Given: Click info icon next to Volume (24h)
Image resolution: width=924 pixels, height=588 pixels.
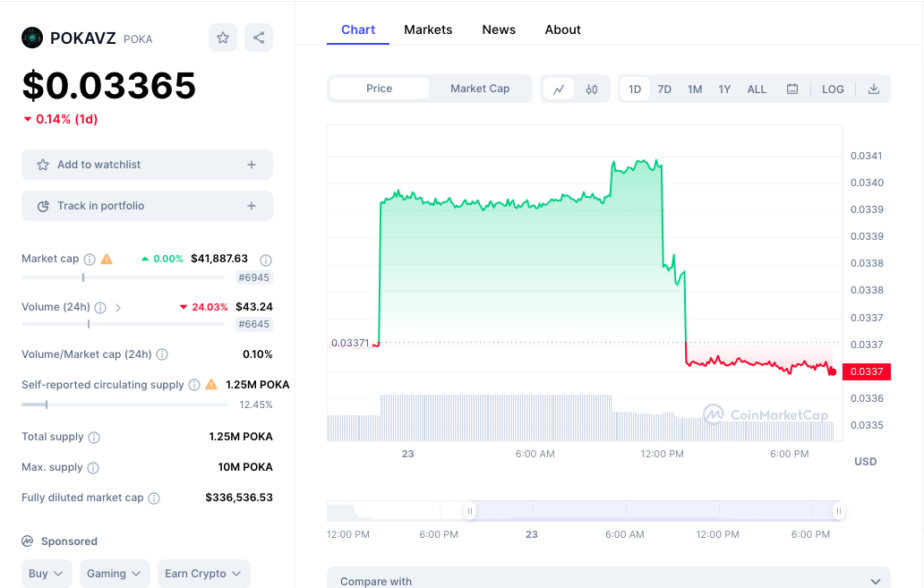Looking at the screenshot, I should coord(101,308).
